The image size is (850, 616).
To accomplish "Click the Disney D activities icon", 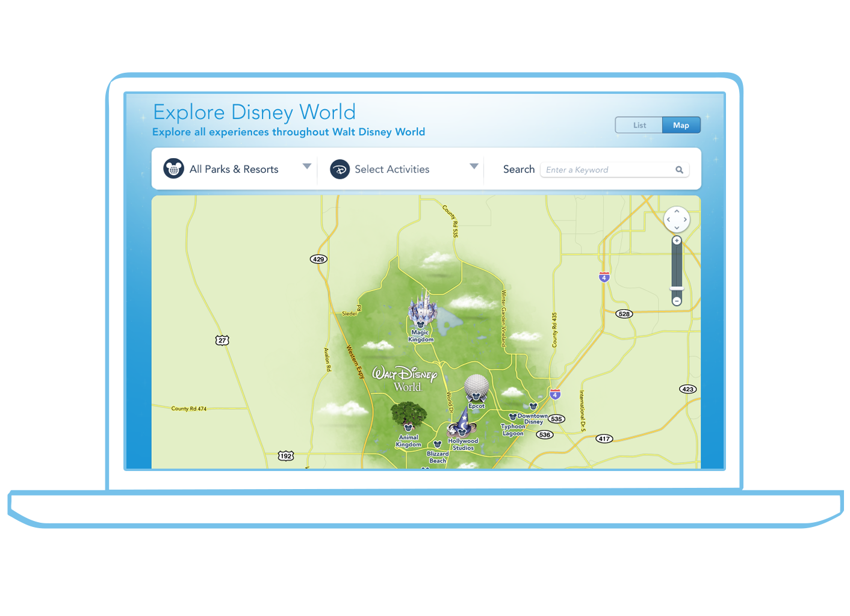I will click(x=340, y=170).
